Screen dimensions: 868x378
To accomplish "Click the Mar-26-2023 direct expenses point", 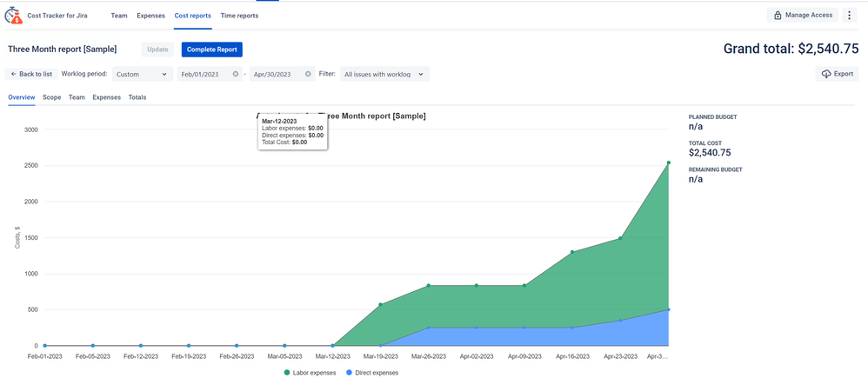I will [x=429, y=328].
